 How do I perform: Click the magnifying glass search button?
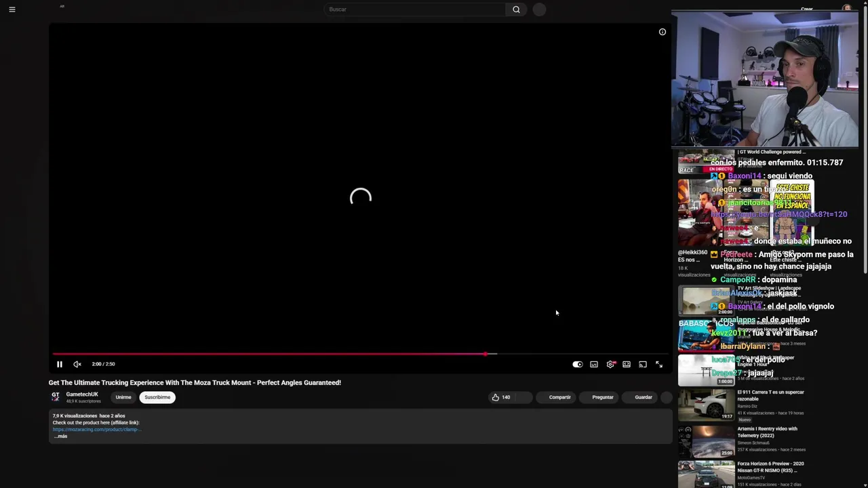516,9
